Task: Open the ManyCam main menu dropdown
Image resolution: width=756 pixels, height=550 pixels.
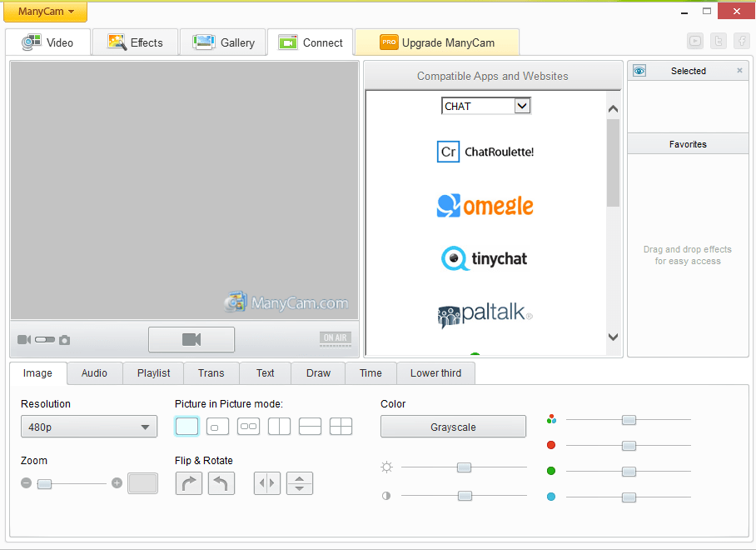Action: (x=45, y=12)
